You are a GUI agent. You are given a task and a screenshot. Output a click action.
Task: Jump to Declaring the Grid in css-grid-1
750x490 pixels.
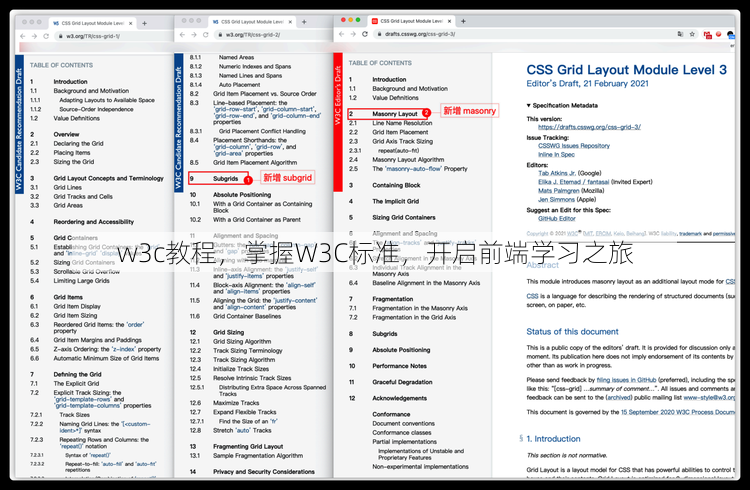tap(78, 144)
